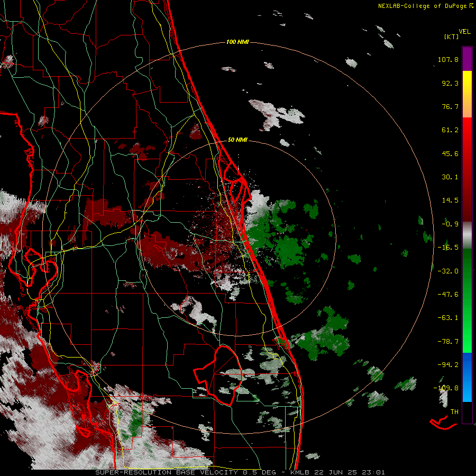Click the -63.1 velocity scale value
This screenshot has height=476, width=476.
coord(448,318)
